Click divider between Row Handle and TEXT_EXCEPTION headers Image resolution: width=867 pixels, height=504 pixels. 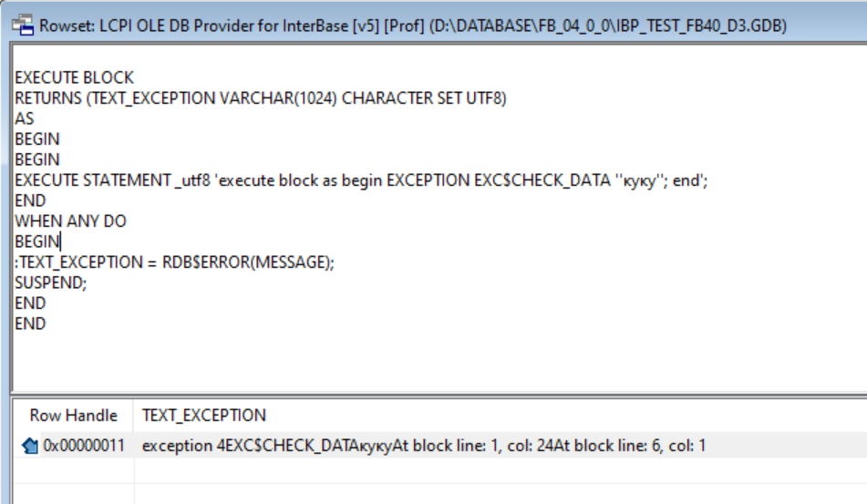point(133,416)
